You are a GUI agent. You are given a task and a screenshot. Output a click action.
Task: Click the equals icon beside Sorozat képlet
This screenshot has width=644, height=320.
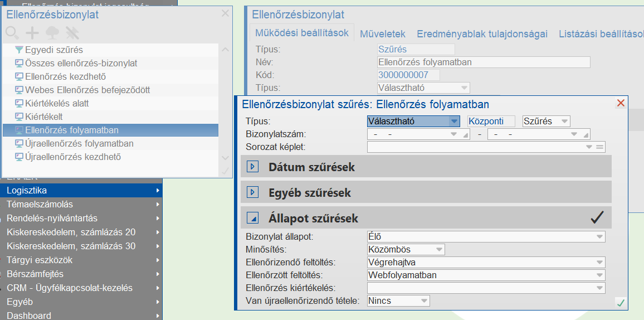point(599,147)
